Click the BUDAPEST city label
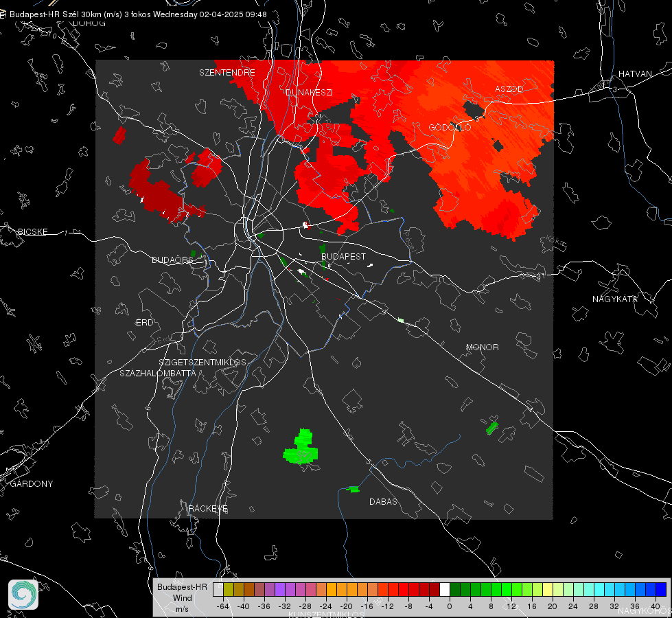The width and height of the screenshot is (672, 618). pos(344,256)
